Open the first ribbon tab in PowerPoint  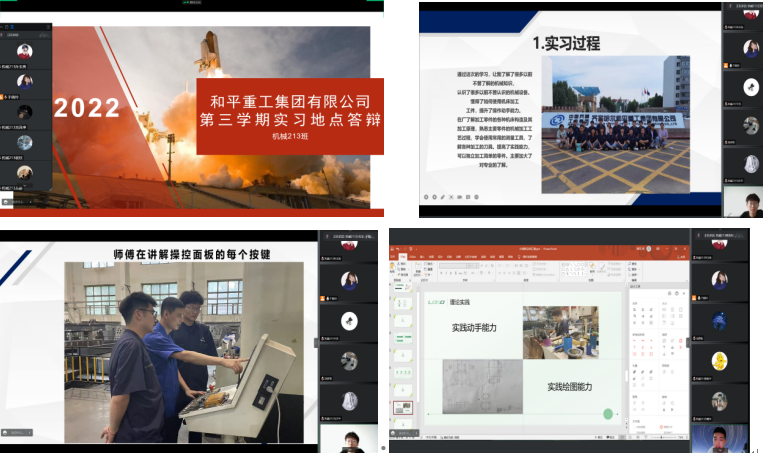point(394,256)
